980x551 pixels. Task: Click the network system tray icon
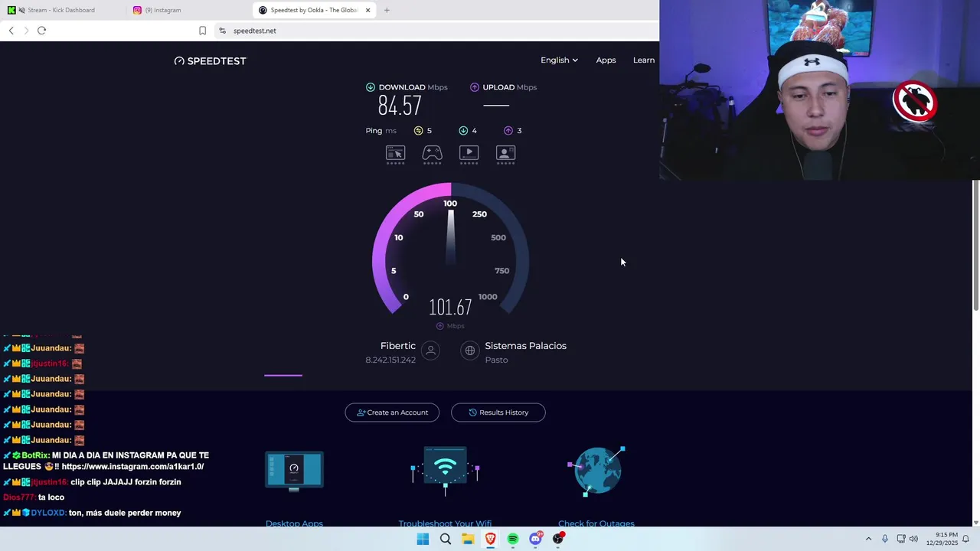(x=901, y=539)
